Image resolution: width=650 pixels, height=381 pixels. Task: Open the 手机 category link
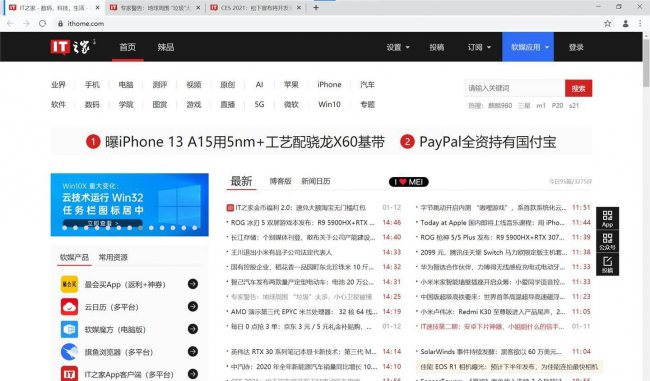coord(92,85)
